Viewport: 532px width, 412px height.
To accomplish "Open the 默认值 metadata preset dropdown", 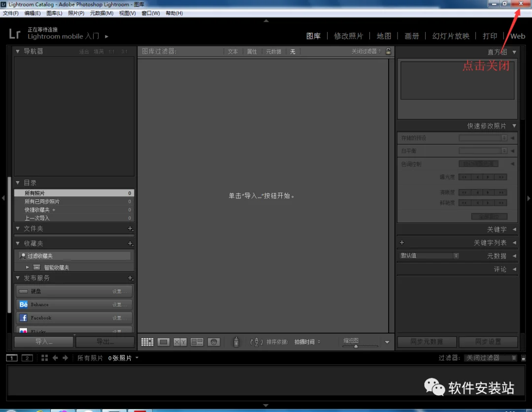I will [429, 255].
